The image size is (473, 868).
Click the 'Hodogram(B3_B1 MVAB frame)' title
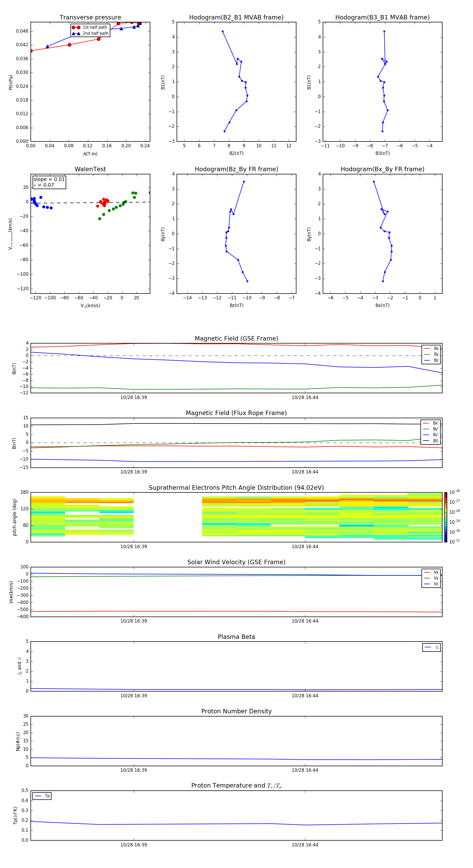[382, 18]
